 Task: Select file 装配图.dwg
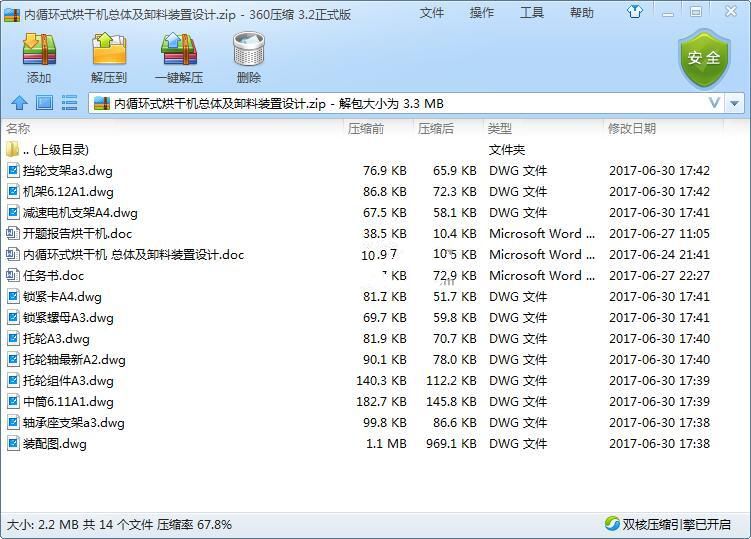pyautogui.click(x=55, y=444)
